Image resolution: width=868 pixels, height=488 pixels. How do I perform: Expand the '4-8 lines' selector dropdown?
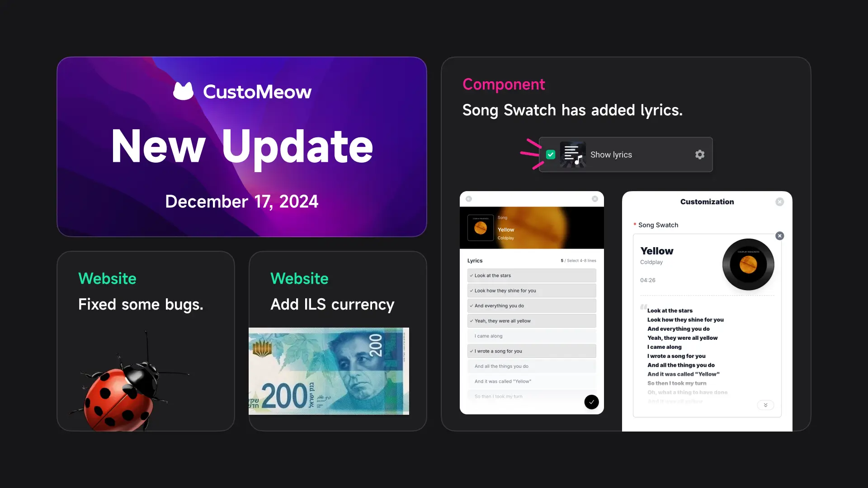(581, 260)
